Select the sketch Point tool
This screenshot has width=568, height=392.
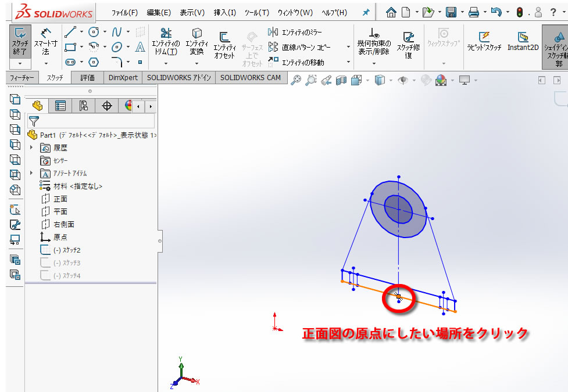tap(140, 62)
